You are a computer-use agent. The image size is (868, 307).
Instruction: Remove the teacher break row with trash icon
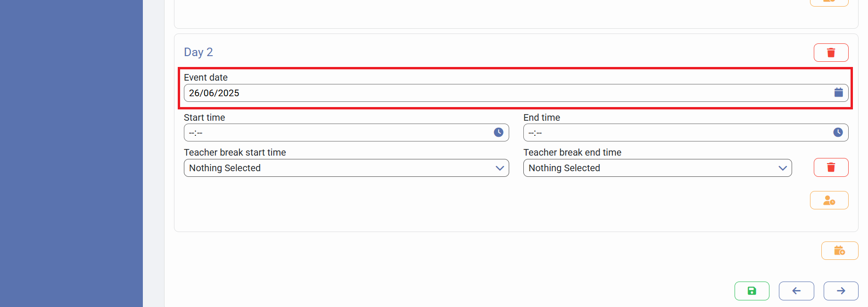click(x=831, y=167)
